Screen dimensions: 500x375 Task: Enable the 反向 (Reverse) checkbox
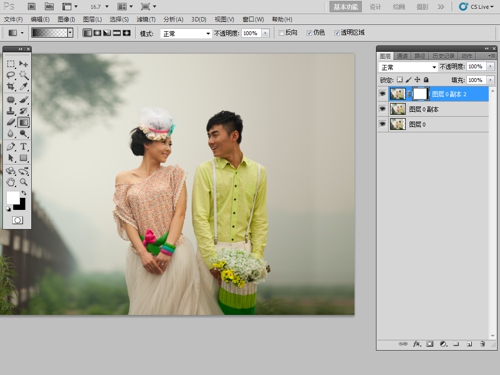[x=281, y=33]
